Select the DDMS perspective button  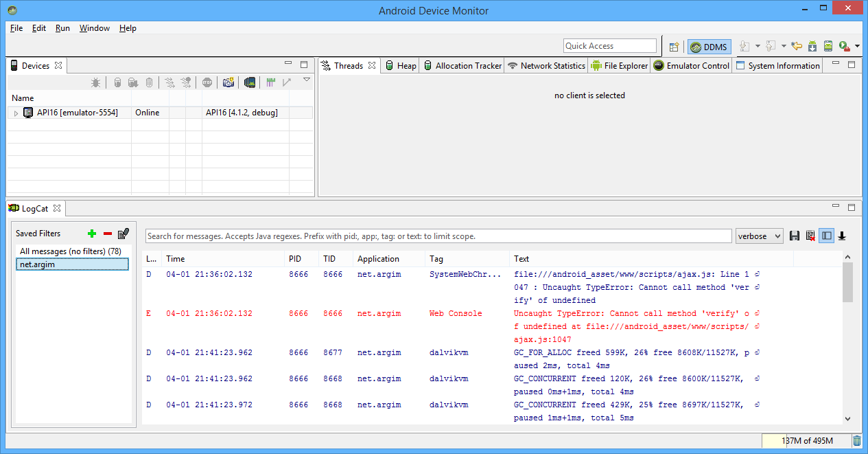tap(709, 47)
